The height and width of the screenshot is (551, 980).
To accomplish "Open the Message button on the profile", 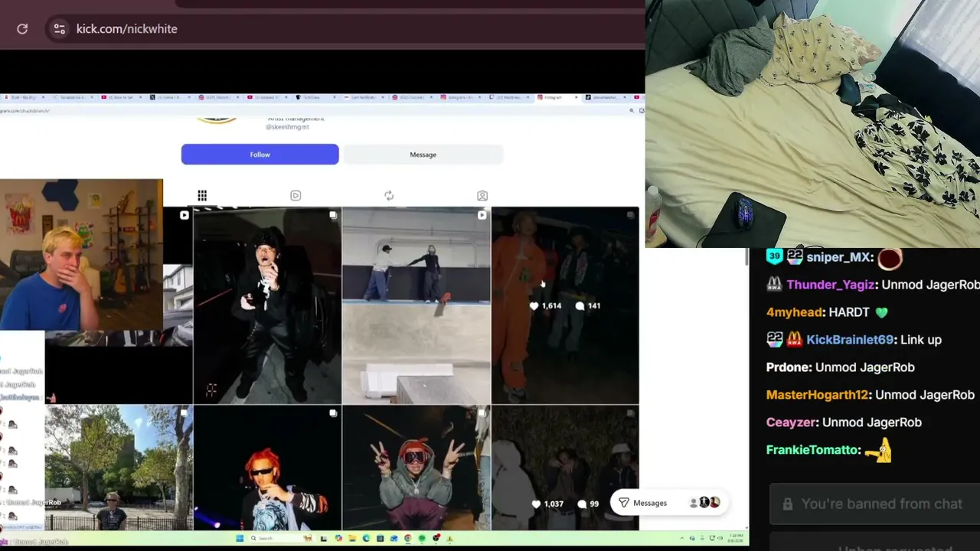I will [423, 155].
